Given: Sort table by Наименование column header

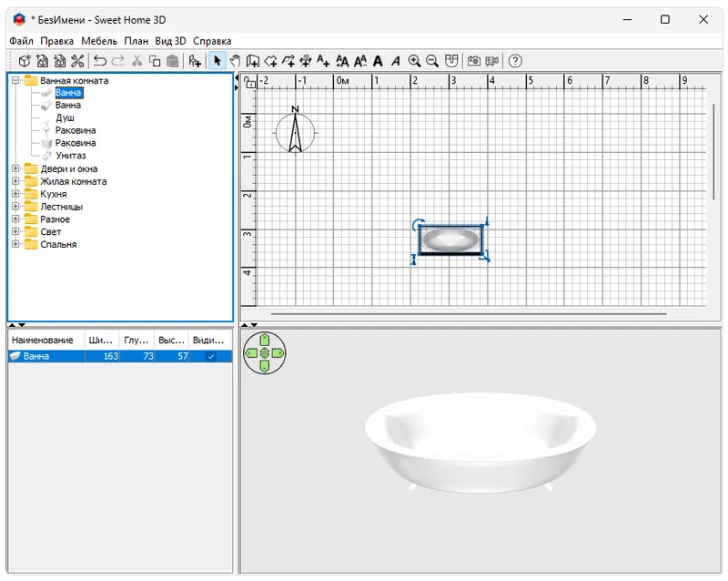Looking at the screenshot, I should pyautogui.click(x=46, y=341).
